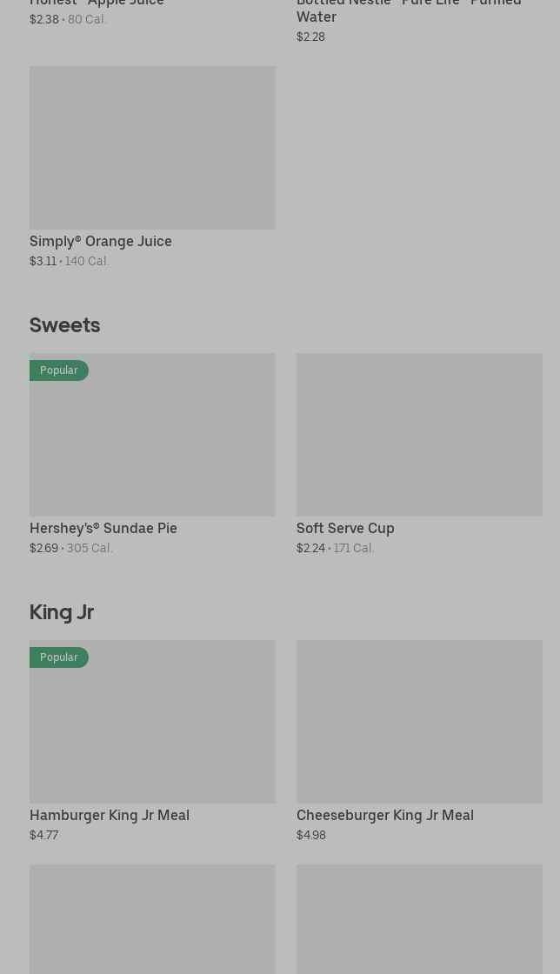The width and height of the screenshot is (560, 974).
Task: Click Popular badge on Hamburger King Jr Meal
Action: tap(59, 657)
